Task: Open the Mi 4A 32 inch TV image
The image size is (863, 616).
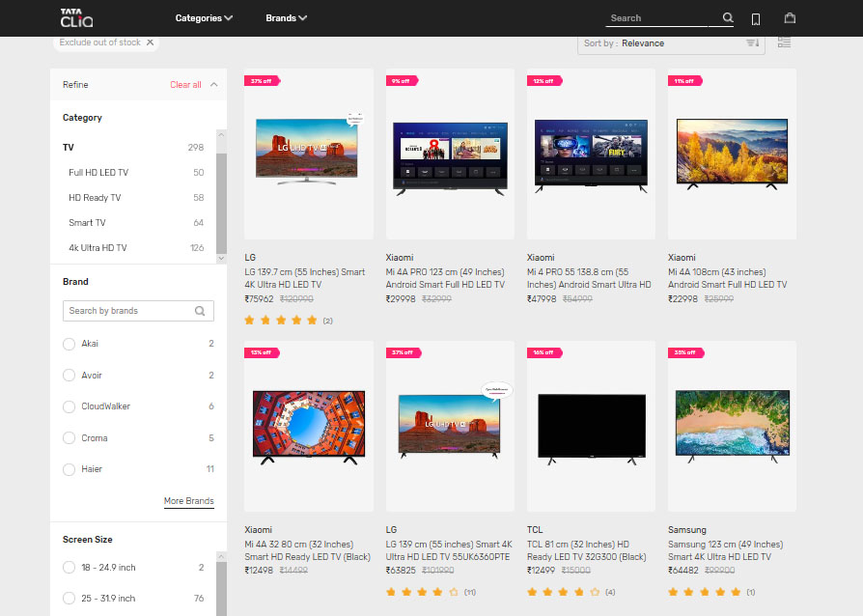Action: click(x=309, y=426)
